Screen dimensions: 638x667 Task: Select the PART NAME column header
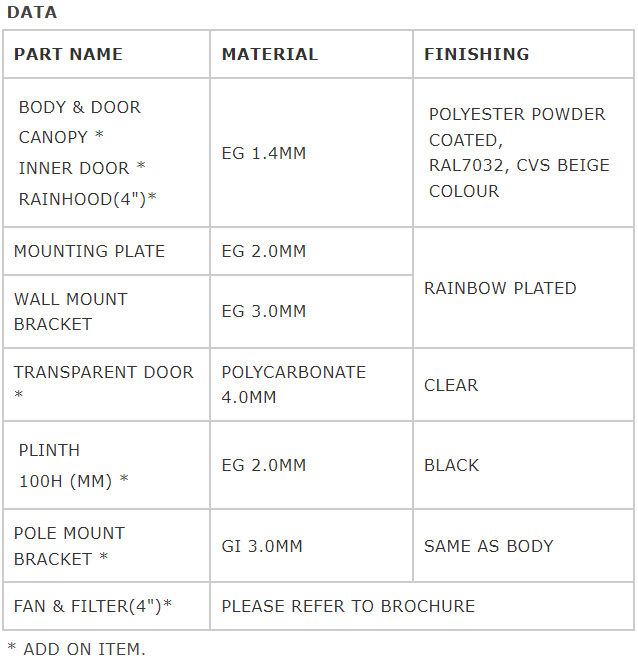click(x=68, y=54)
